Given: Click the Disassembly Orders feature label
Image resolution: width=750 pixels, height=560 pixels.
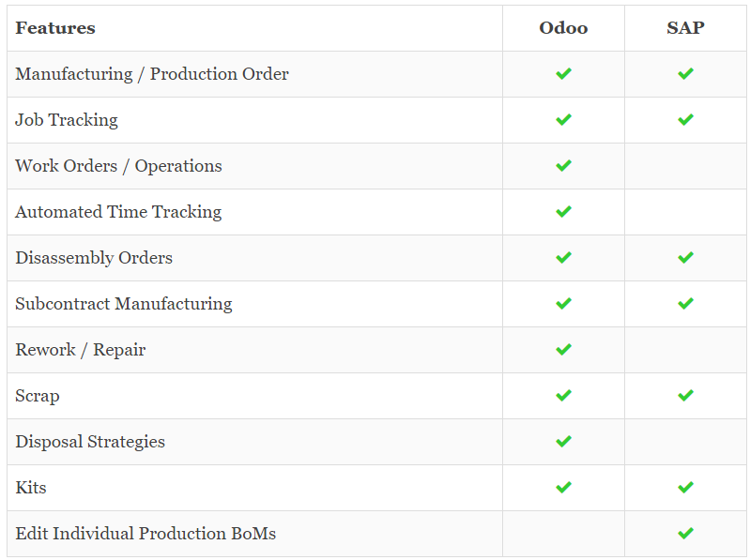Looking at the screenshot, I should [x=94, y=258].
